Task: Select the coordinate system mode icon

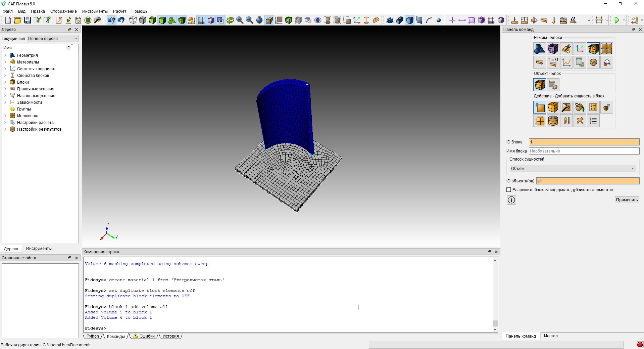Action: pyautogui.click(x=580, y=49)
